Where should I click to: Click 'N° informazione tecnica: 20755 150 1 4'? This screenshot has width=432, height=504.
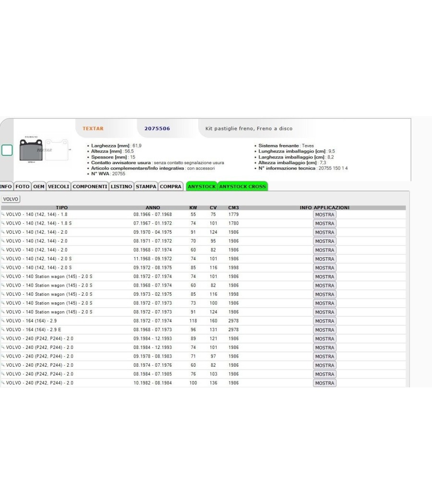[303, 168]
